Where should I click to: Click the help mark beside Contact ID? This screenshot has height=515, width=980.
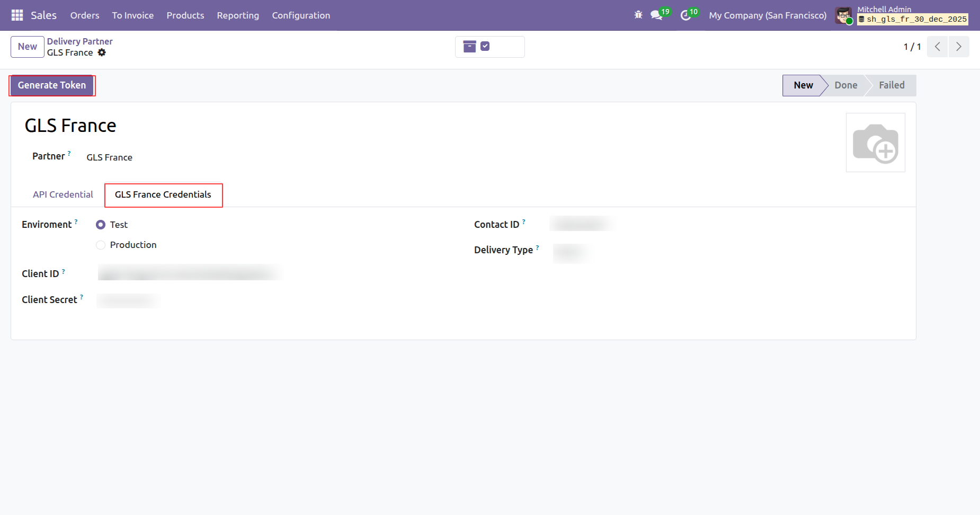[x=524, y=221]
